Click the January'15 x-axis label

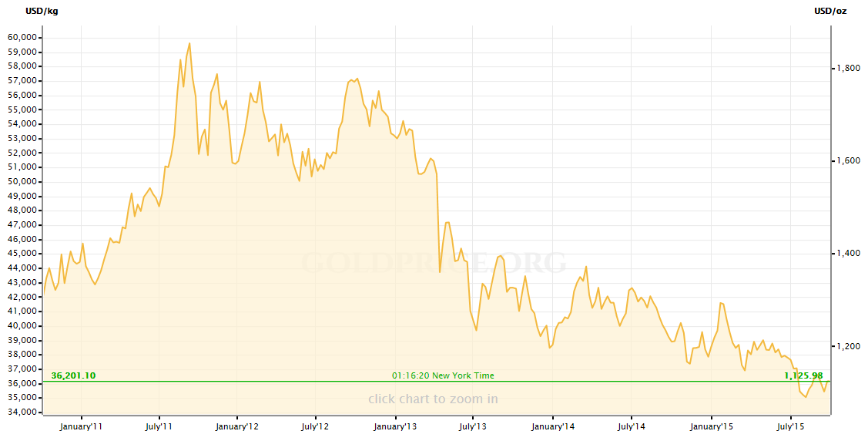pos(711,426)
